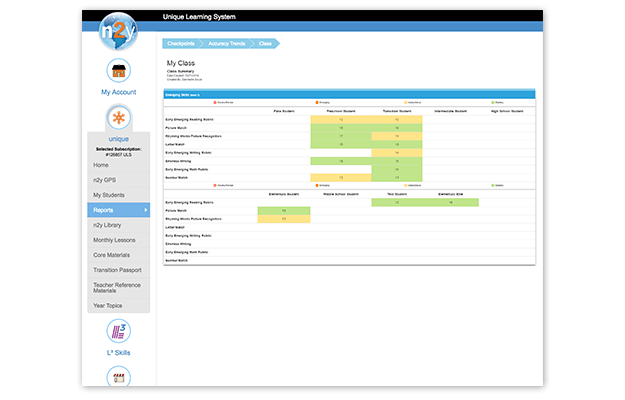Open My Students in the sidebar
The height and width of the screenshot is (400, 625).
click(x=118, y=195)
